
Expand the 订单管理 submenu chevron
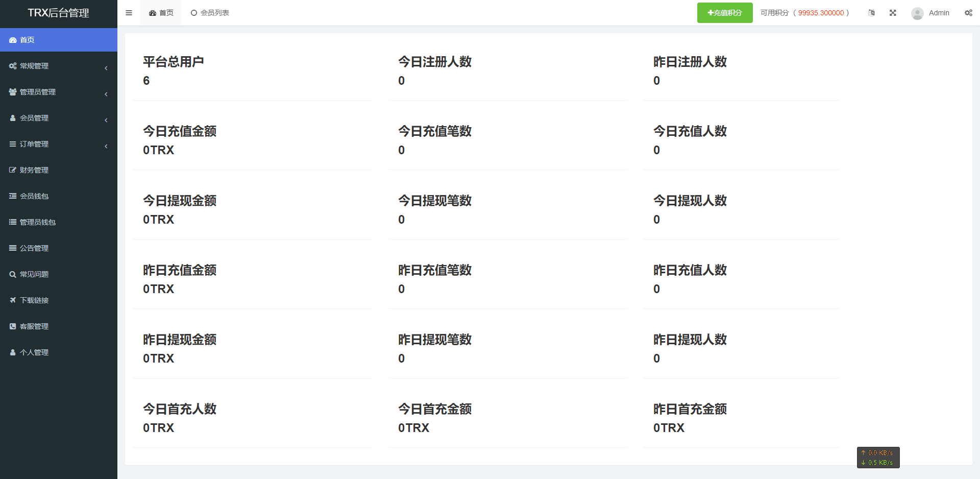[106, 146]
